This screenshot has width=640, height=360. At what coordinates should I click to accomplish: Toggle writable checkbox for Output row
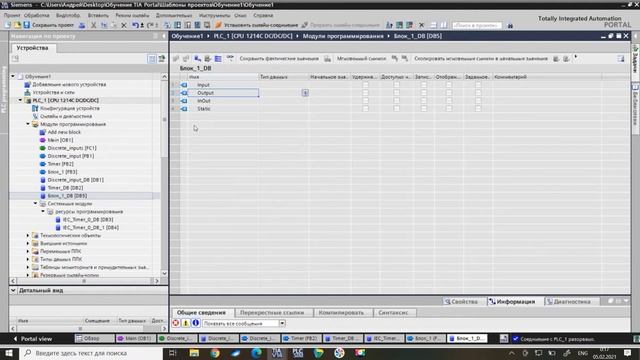pos(423,93)
